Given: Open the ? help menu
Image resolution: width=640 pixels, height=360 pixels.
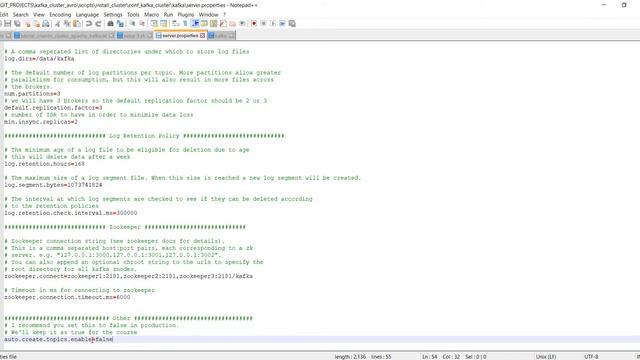Looking at the screenshot, I should click(224, 15).
